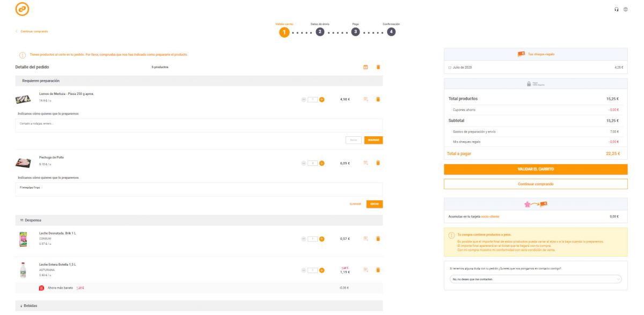Image resolution: width=644 pixels, height=315 pixels.
Task: Open the save-list icon beside header trash
Action: tap(365, 67)
